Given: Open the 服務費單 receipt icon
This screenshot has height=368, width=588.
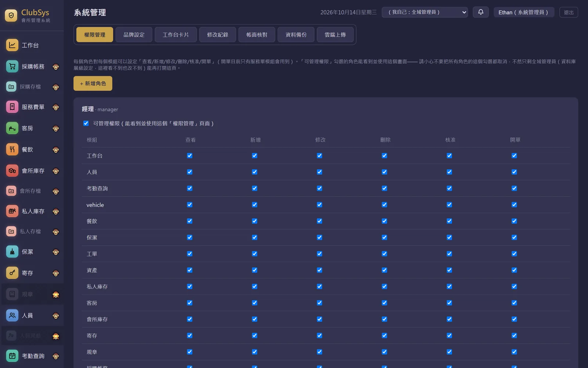Looking at the screenshot, I should point(12,107).
